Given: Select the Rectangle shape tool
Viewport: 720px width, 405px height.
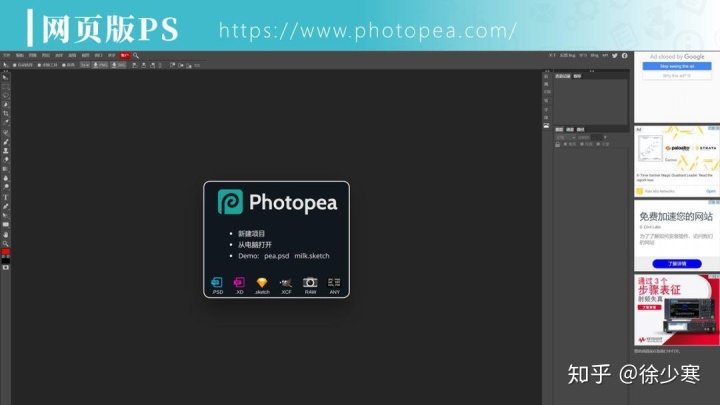Looking at the screenshot, I should (x=6, y=225).
